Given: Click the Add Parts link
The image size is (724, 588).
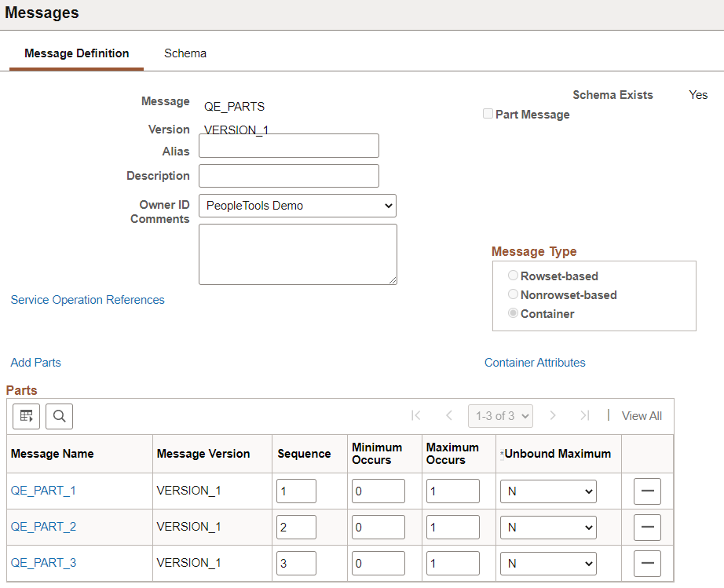Looking at the screenshot, I should pos(35,363).
